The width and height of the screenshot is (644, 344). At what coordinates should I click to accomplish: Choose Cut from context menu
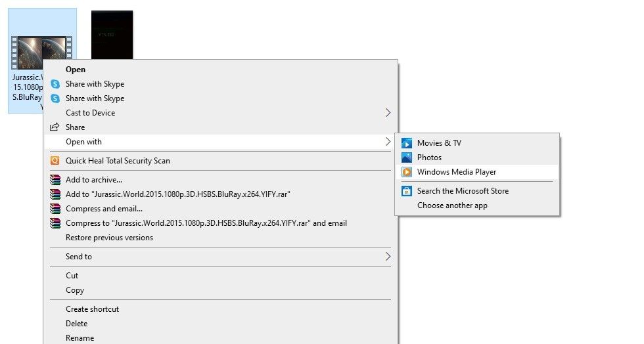coord(221,276)
